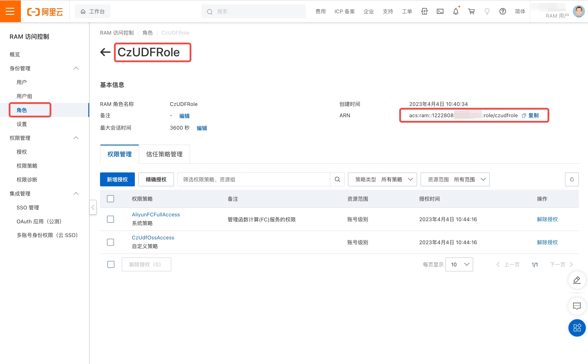Click the 新增授权 button
588x364 pixels.
(x=117, y=179)
